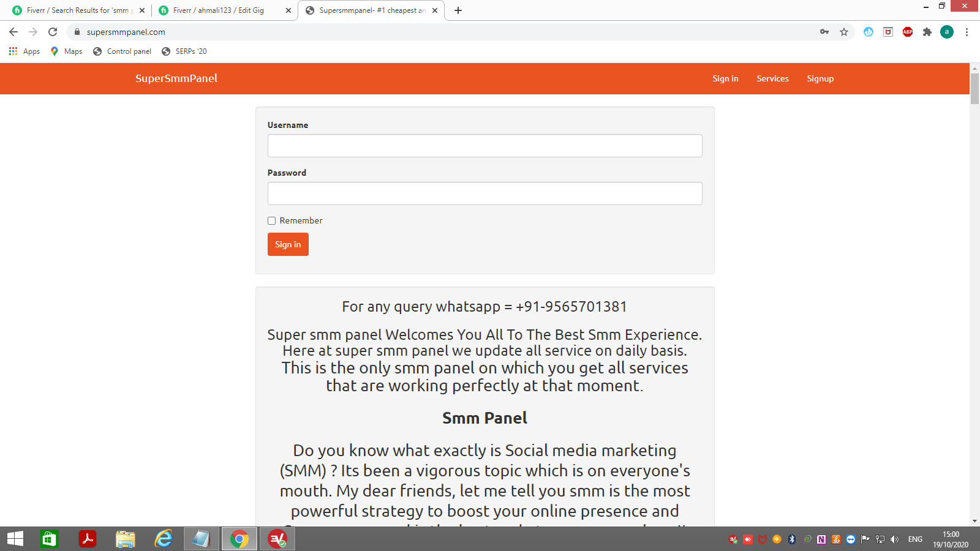This screenshot has height=551, width=980.
Task: Open the taskbar clock and date
Action: point(951,539)
